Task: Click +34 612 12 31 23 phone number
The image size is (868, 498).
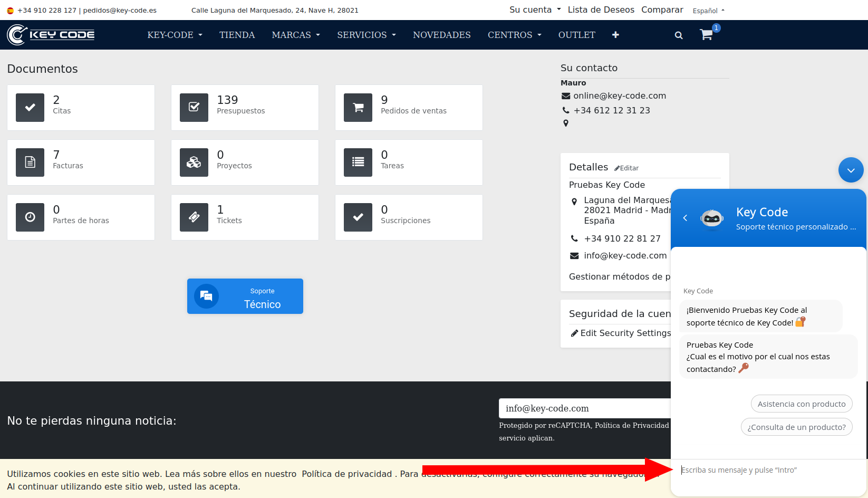Action: point(612,111)
